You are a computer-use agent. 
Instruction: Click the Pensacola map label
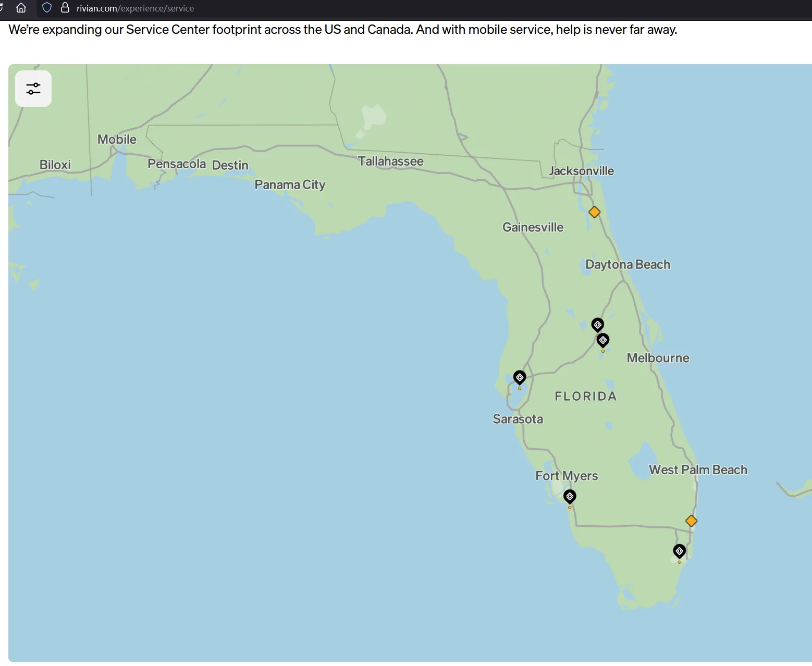(177, 164)
